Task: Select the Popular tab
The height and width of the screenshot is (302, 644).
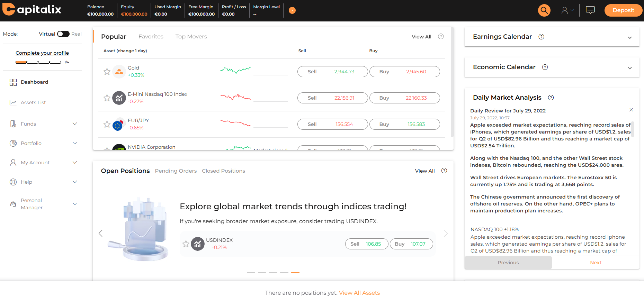Action: (114, 37)
